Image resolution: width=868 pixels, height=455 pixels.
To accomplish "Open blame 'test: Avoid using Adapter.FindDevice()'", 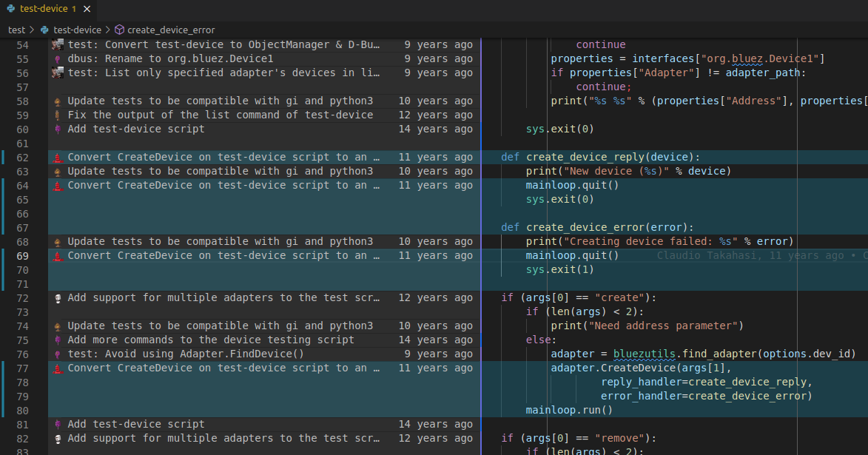I will tap(186, 354).
